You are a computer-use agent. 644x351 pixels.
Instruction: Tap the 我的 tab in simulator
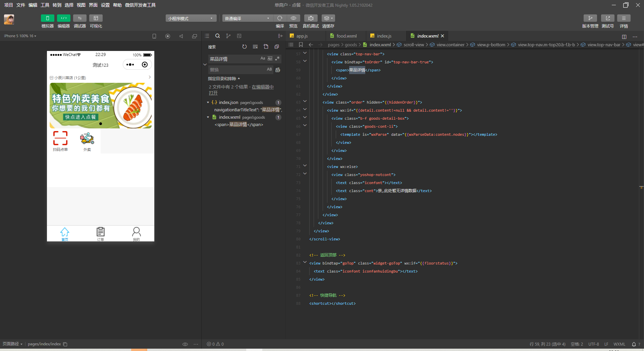click(x=136, y=234)
